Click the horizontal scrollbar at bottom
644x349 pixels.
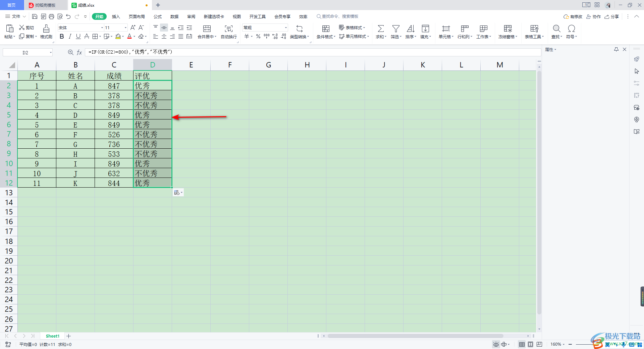pyautogui.click(x=415, y=336)
